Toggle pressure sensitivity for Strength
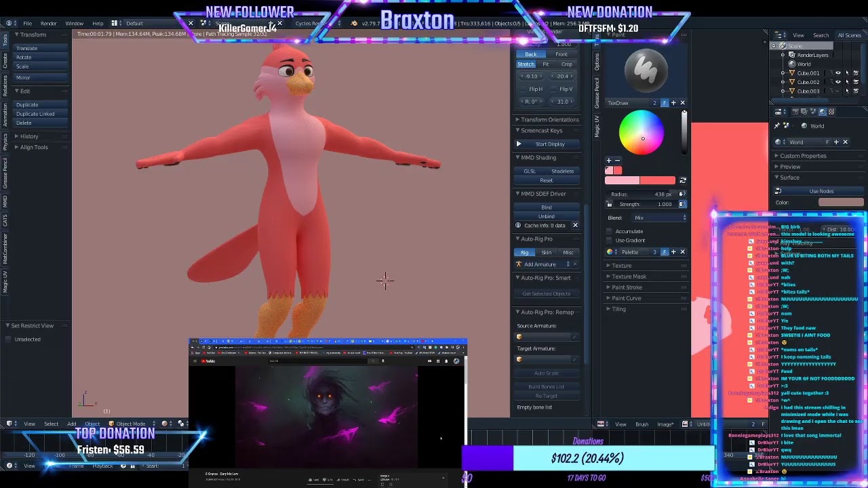 point(682,204)
